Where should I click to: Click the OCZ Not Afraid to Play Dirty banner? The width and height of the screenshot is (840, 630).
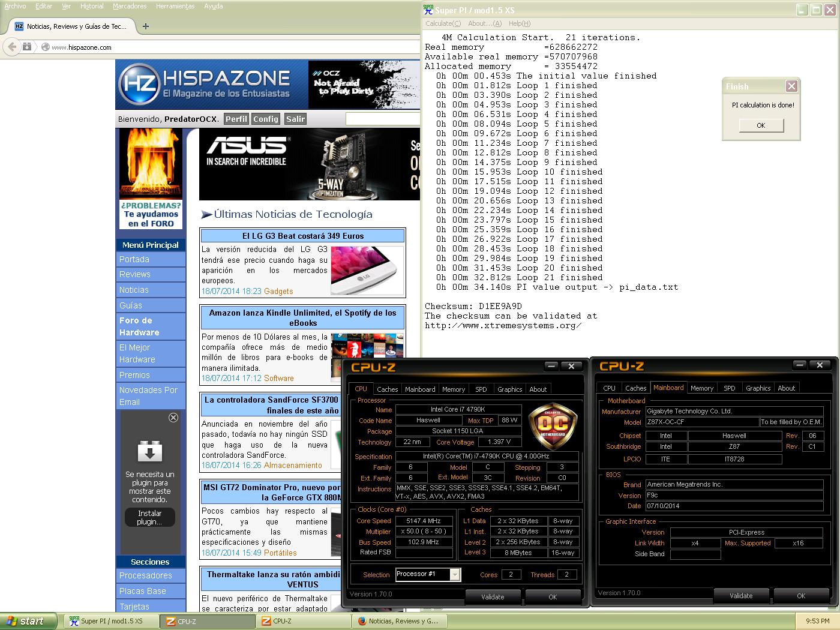tap(364, 83)
